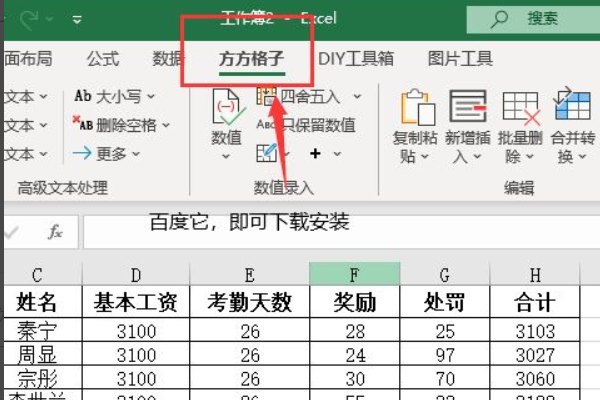This screenshot has height=400, width=600.
Task: Open the DIY工具箱 tab
Action: point(356,59)
